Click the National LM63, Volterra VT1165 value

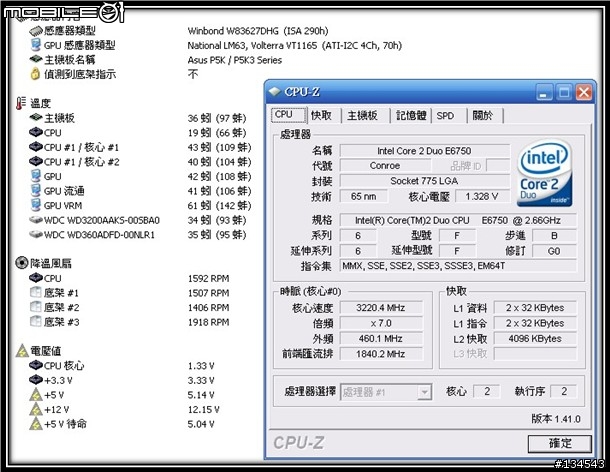[294, 46]
